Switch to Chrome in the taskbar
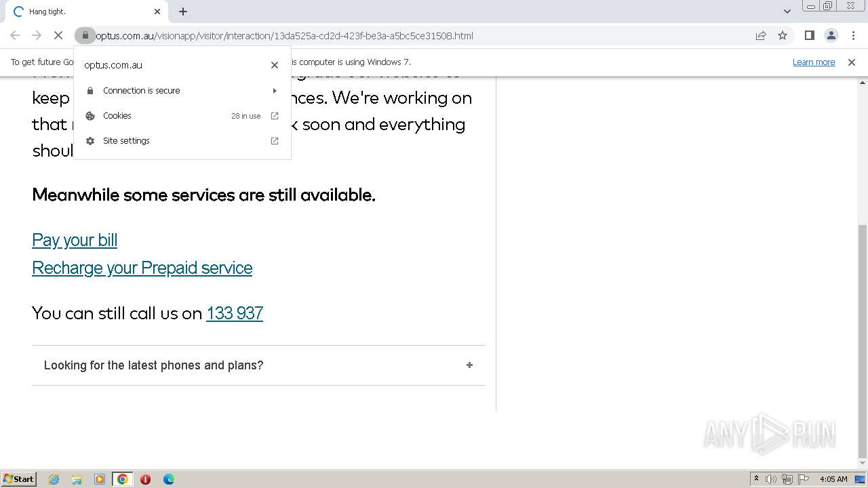 (123, 479)
